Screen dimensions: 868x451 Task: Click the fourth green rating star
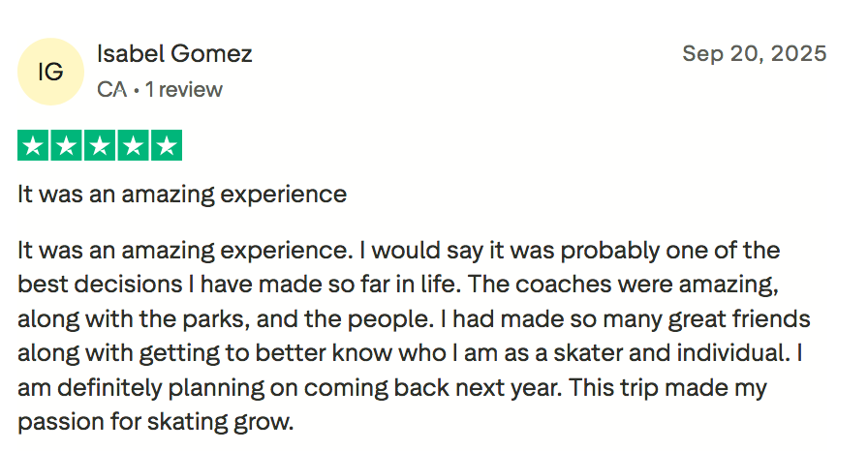click(133, 147)
